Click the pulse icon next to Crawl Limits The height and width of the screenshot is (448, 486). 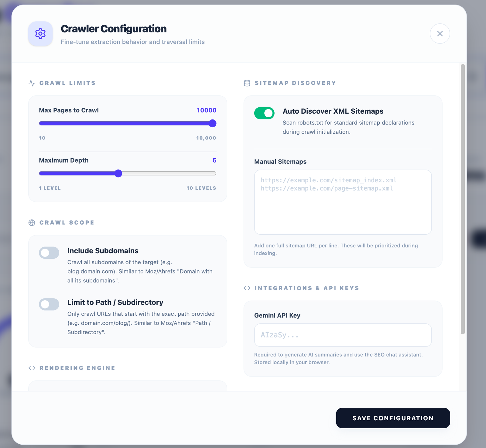[x=32, y=83]
